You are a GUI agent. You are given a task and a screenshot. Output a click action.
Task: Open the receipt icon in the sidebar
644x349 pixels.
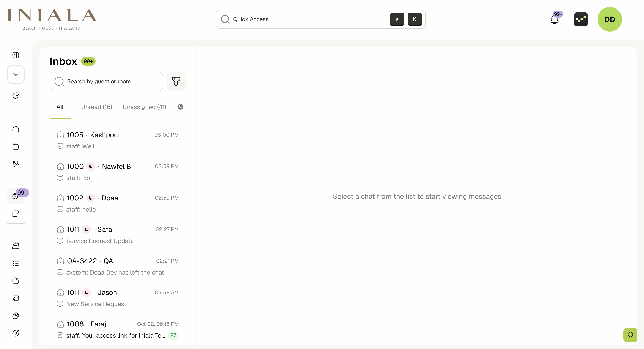16,214
